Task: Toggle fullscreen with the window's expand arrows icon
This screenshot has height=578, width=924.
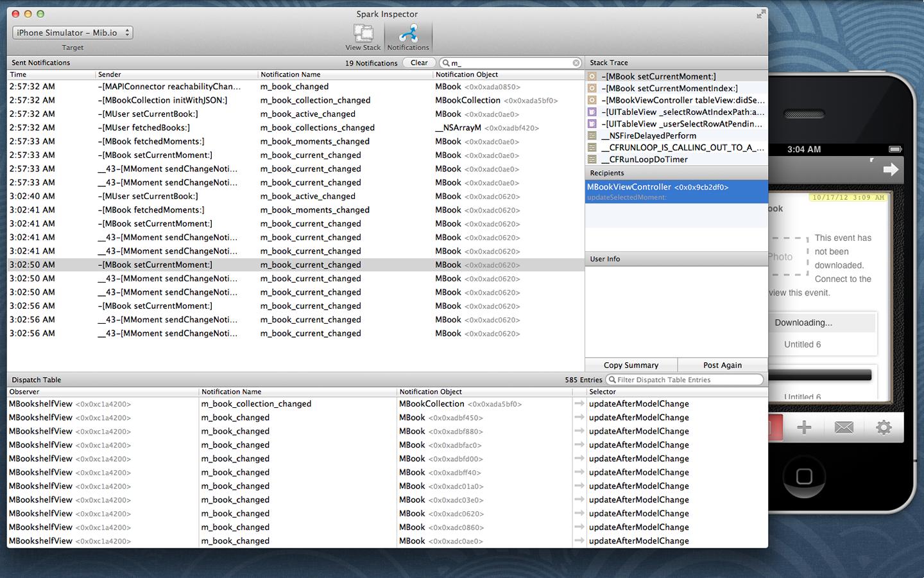Action: [760, 13]
